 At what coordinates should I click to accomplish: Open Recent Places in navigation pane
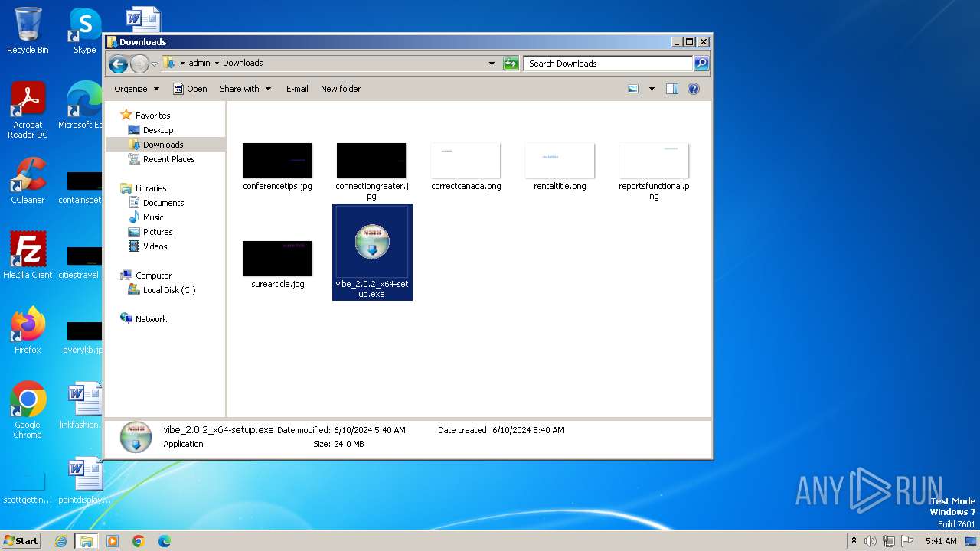(x=168, y=159)
